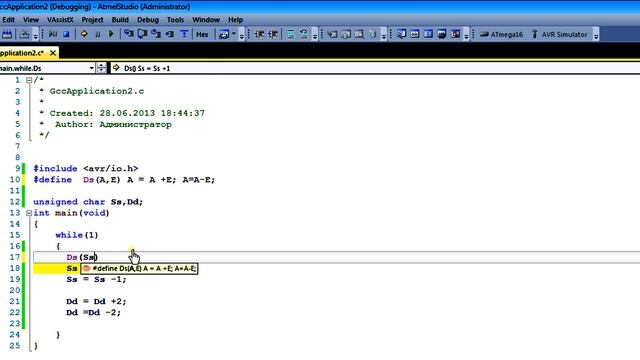Open overflow arrow after the fifth debug window icon
Screen dimensions: 640x360
tap(466, 35)
